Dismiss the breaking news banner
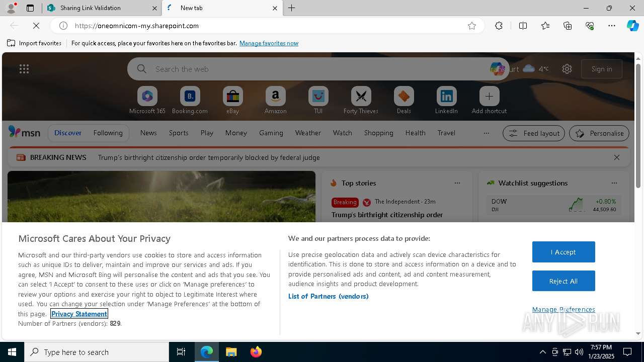The height and width of the screenshot is (362, 644). (x=617, y=157)
